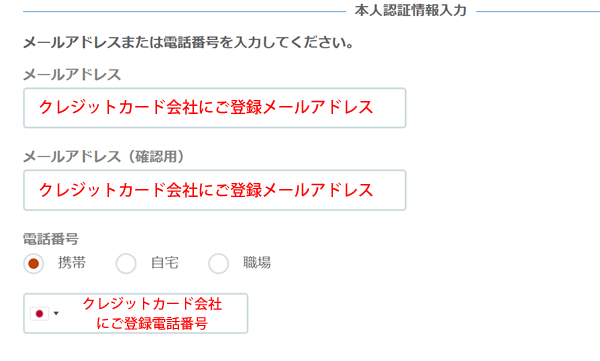Select the 職場 radio button
Image resolution: width=600 pixels, height=361 pixels.
[x=218, y=264]
